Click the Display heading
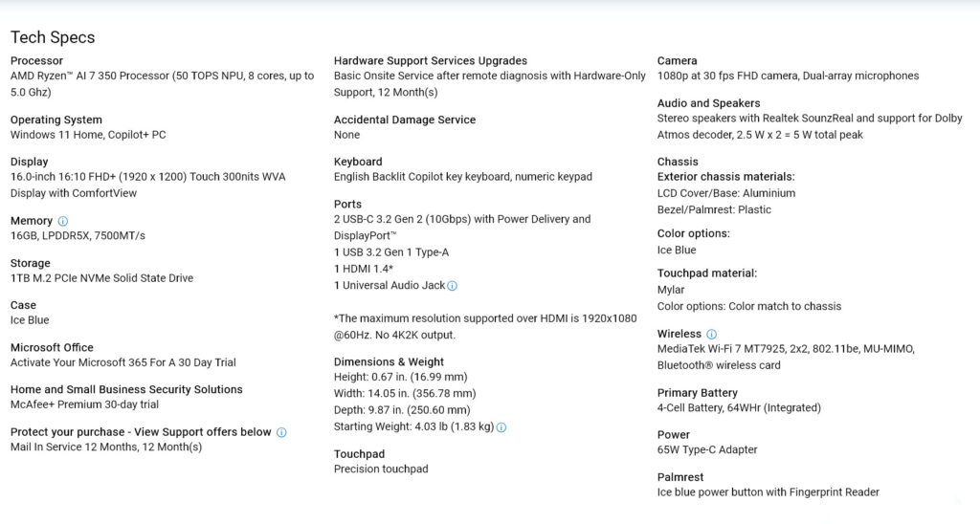 pos(29,162)
